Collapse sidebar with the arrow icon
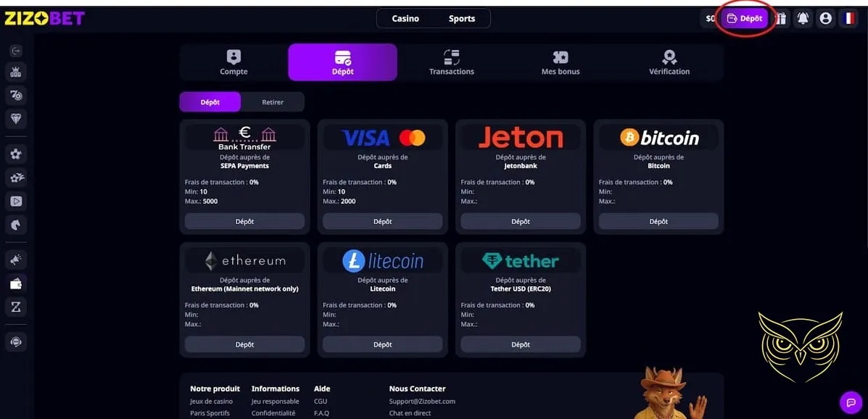Viewport: 868px width, 419px height. pos(16,51)
